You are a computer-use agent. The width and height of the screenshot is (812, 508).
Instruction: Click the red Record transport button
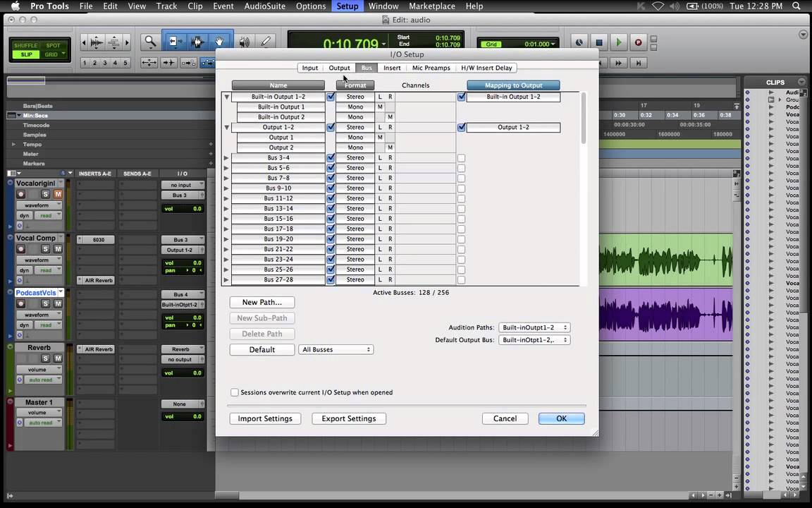coord(638,42)
